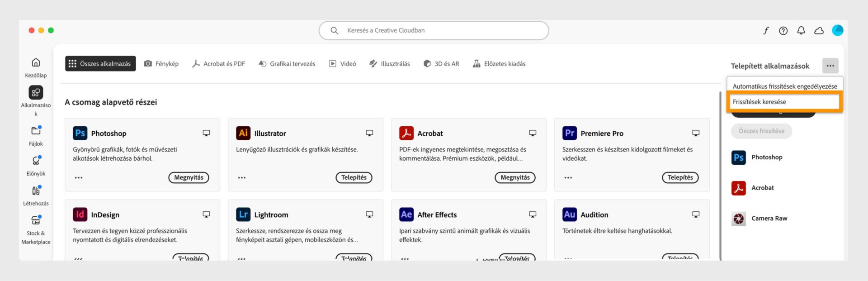Open more options on Photoshop card
This screenshot has height=281, width=868.
click(79, 178)
